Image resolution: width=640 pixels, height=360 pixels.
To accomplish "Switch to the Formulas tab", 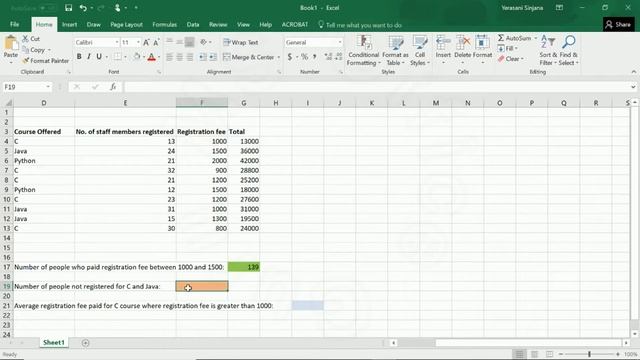I will point(164,24).
